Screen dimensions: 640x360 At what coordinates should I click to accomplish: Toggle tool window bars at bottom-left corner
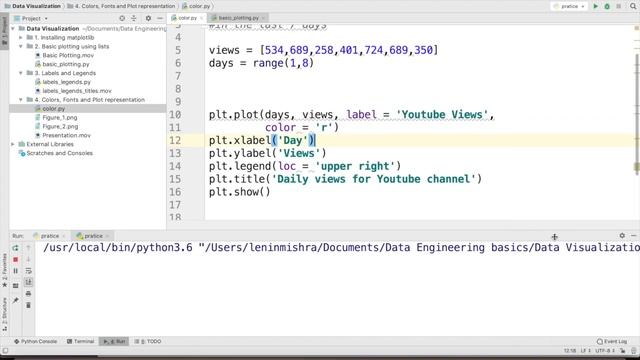point(5,351)
